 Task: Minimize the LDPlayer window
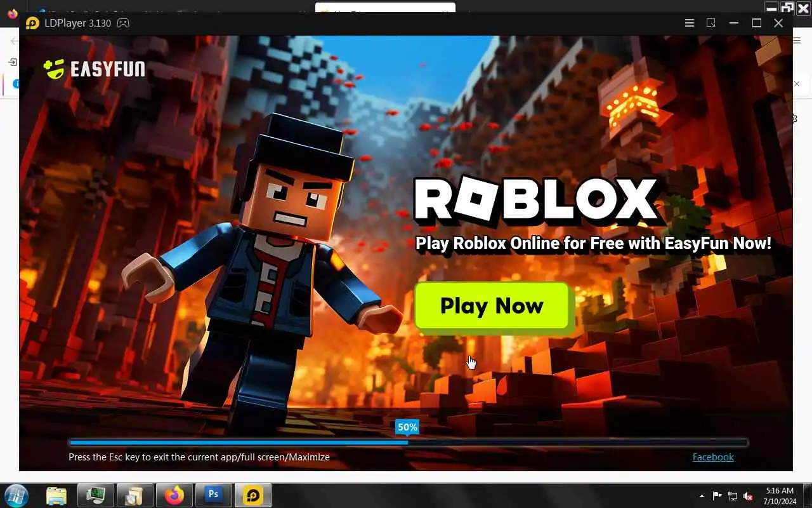click(x=734, y=23)
